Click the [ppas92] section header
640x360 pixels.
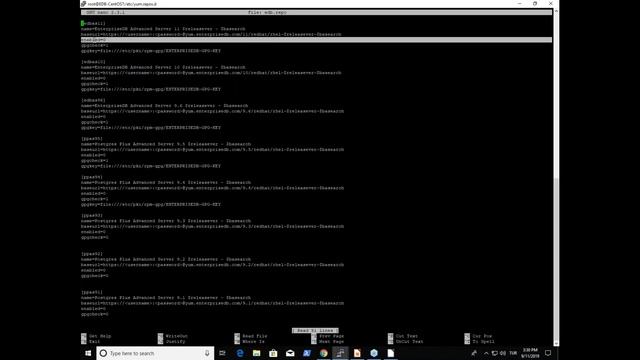pyautogui.click(x=92, y=253)
